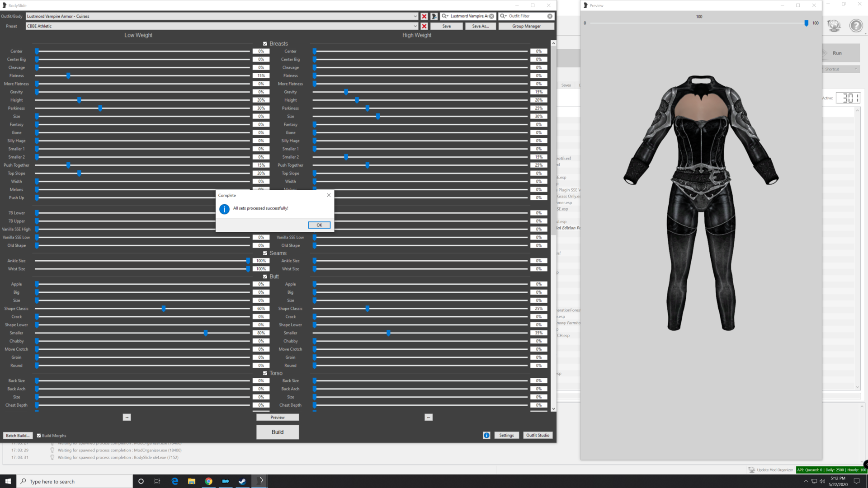Click the Preview button
Screen dimensions: 868x488
[278, 418]
